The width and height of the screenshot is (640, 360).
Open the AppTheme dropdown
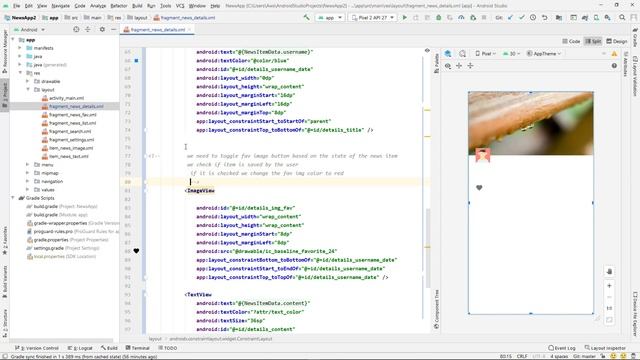click(544, 53)
